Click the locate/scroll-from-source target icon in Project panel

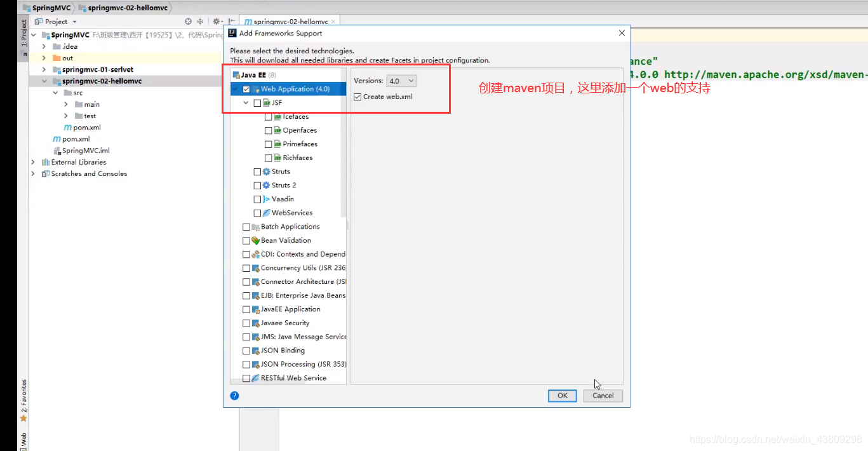(x=188, y=22)
